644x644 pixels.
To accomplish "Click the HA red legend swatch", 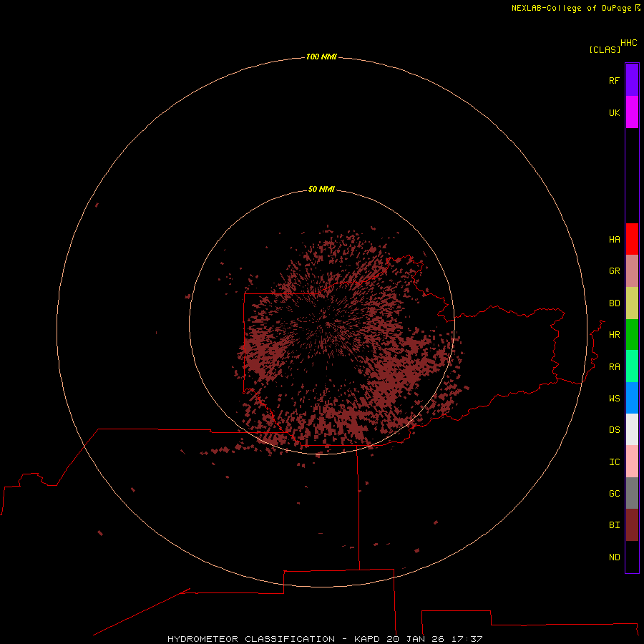I will pyautogui.click(x=632, y=239).
